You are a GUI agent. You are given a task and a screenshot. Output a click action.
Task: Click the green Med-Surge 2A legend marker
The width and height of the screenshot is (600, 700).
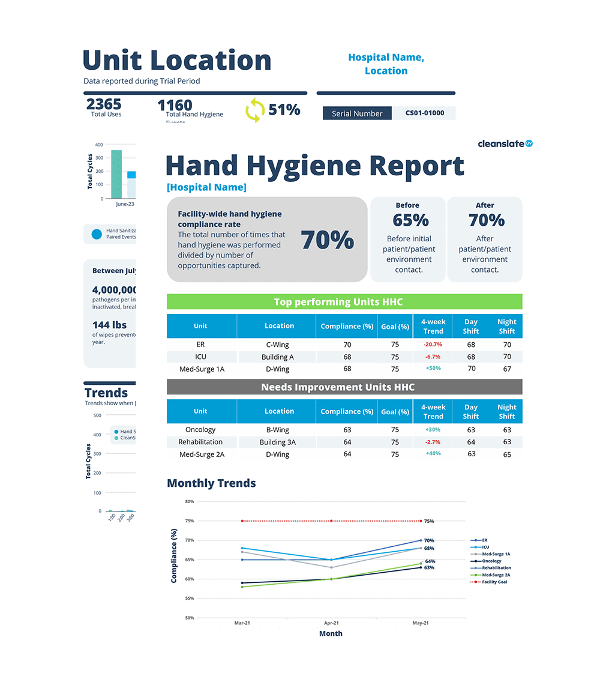pos(476,575)
